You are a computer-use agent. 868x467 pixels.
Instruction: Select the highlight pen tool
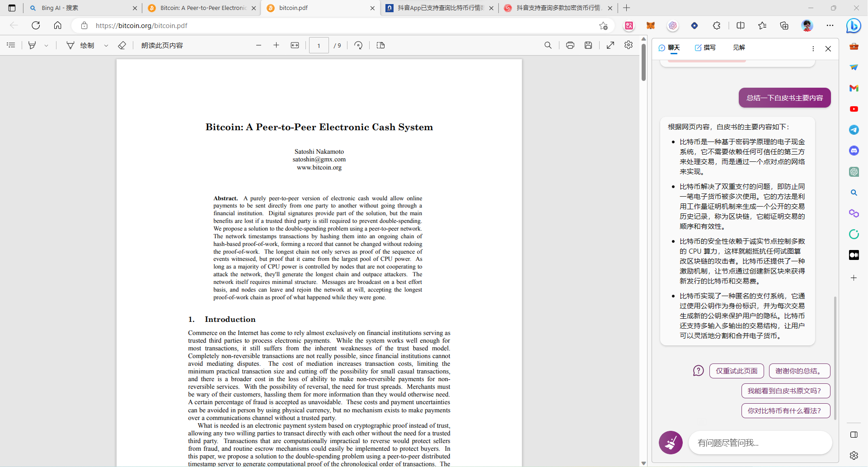[32, 45]
